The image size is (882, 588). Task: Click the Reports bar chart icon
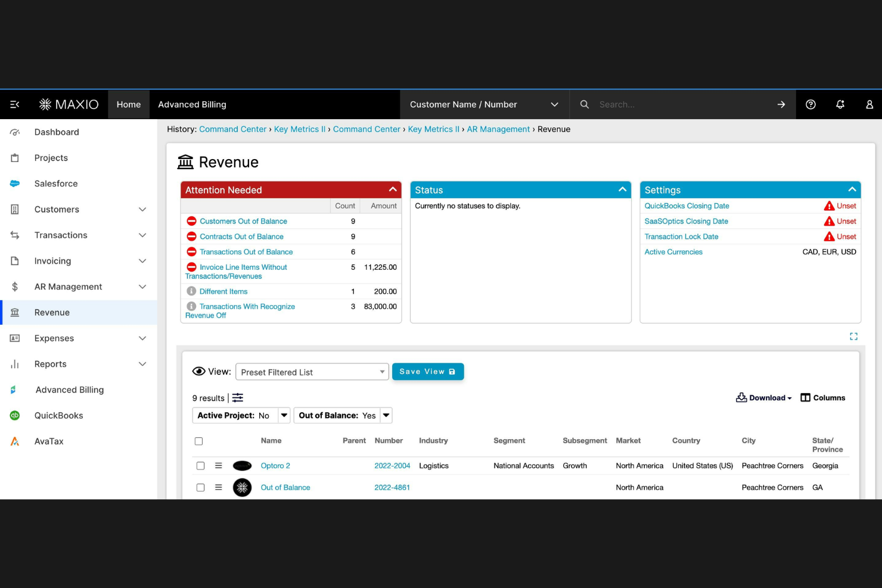pos(15,364)
